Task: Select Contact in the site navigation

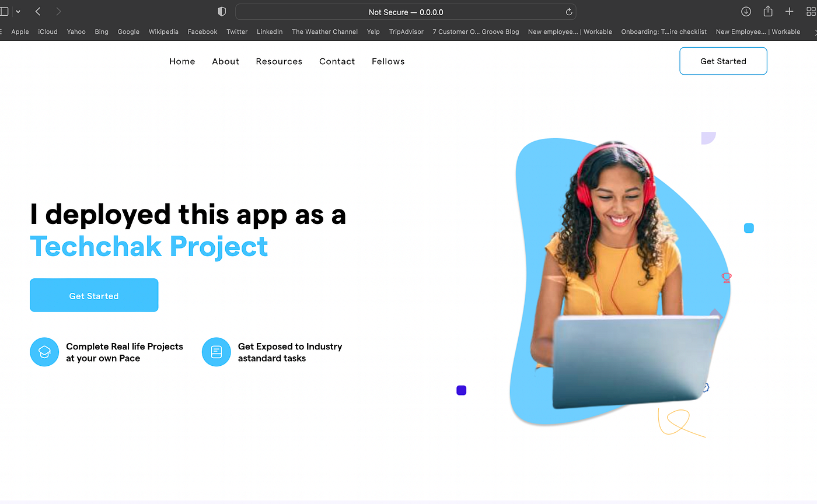Action: [337, 61]
